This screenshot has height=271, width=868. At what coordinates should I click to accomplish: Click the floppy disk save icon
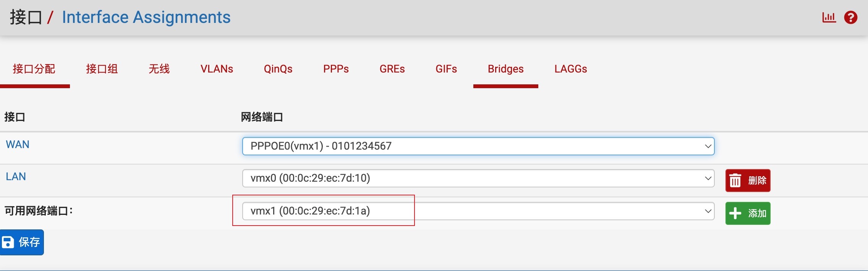[8, 242]
